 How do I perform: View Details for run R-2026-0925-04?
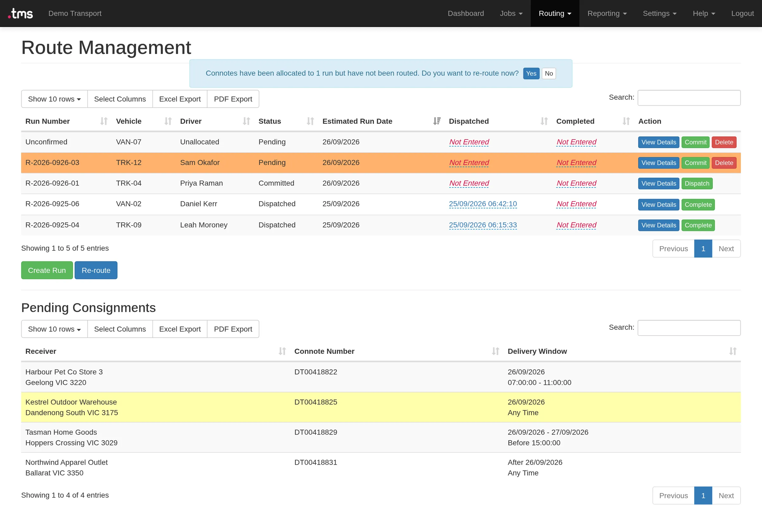pos(658,225)
